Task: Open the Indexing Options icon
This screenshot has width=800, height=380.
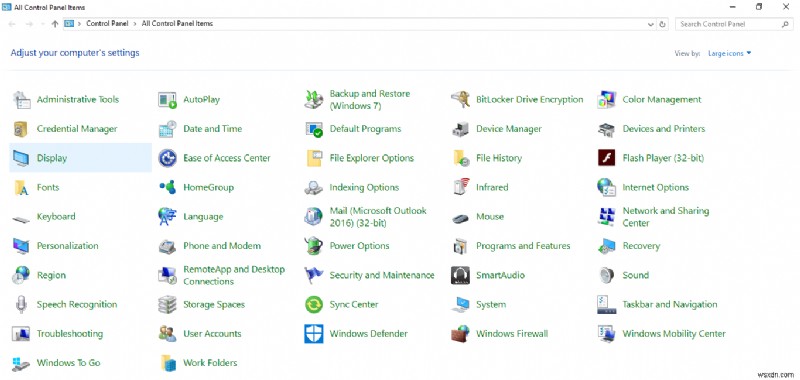Action: point(314,188)
